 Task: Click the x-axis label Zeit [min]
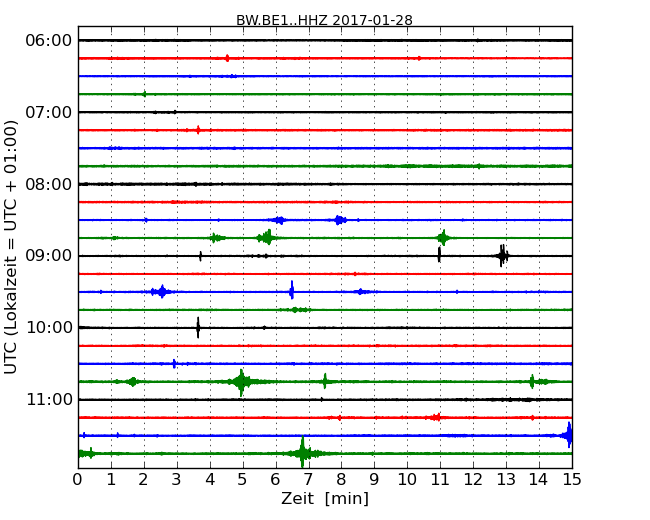pos(325,498)
